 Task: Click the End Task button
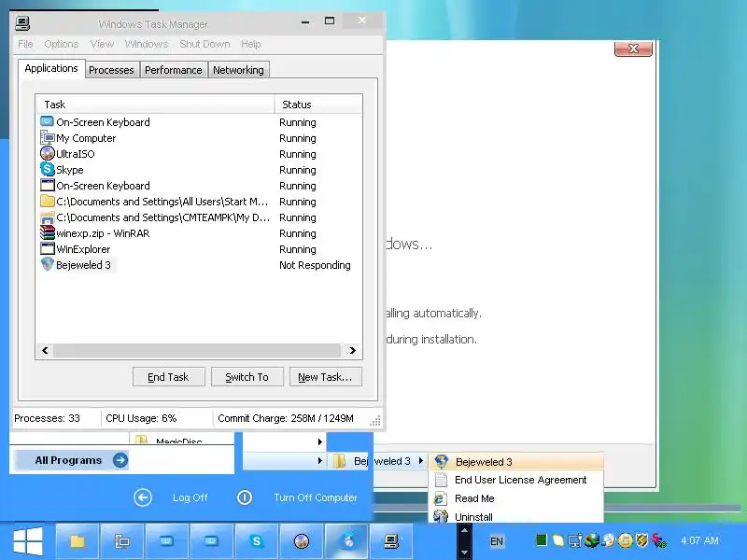169,377
